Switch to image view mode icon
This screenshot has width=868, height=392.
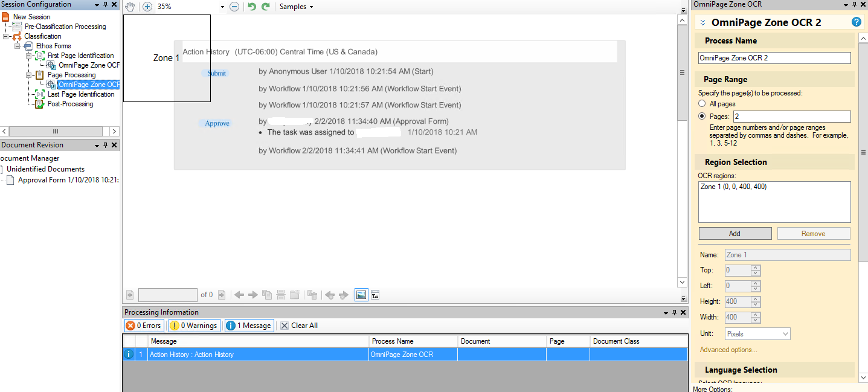[x=361, y=295]
